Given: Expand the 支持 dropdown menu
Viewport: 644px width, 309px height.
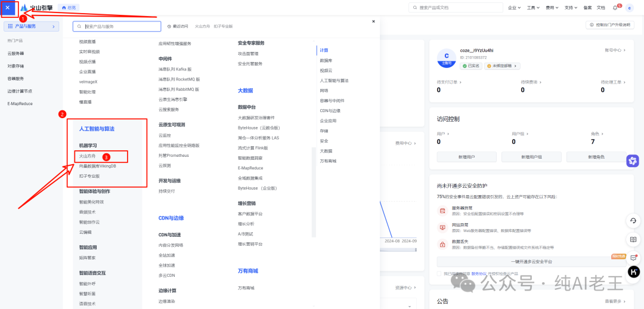Looking at the screenshot, I should pyautogui.click(x=571, y=7).
